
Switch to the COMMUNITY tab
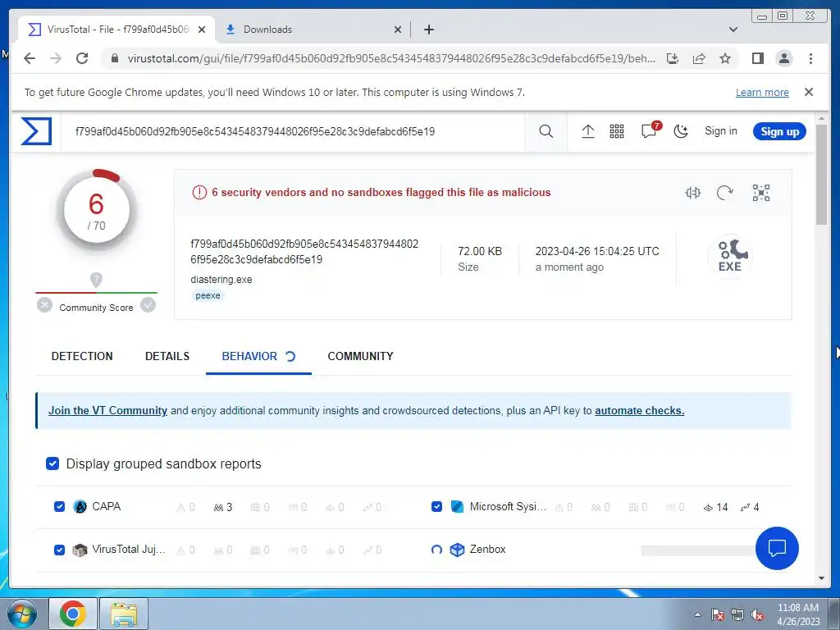click(x=361, y=356)
